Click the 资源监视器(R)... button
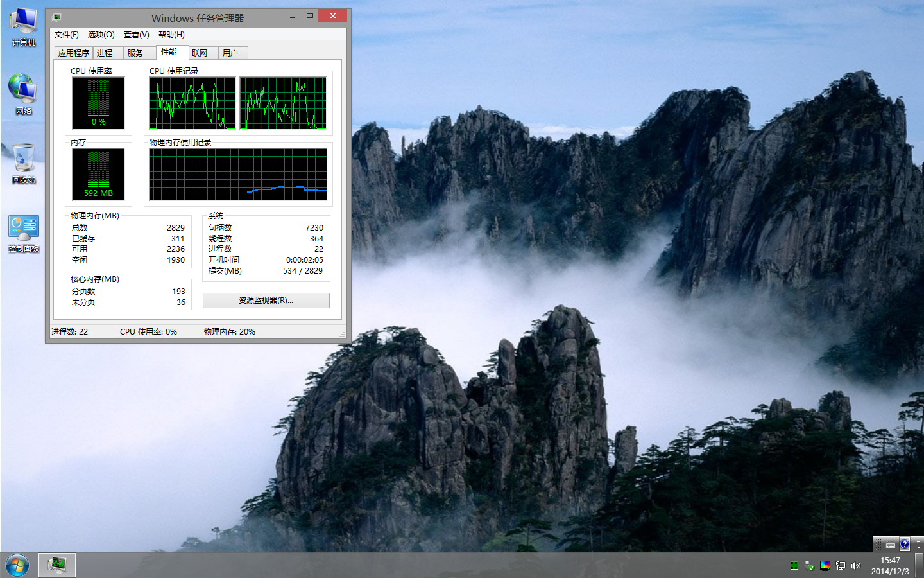The height and width of the screenshot is (578, 924). (x=266, y=301)
